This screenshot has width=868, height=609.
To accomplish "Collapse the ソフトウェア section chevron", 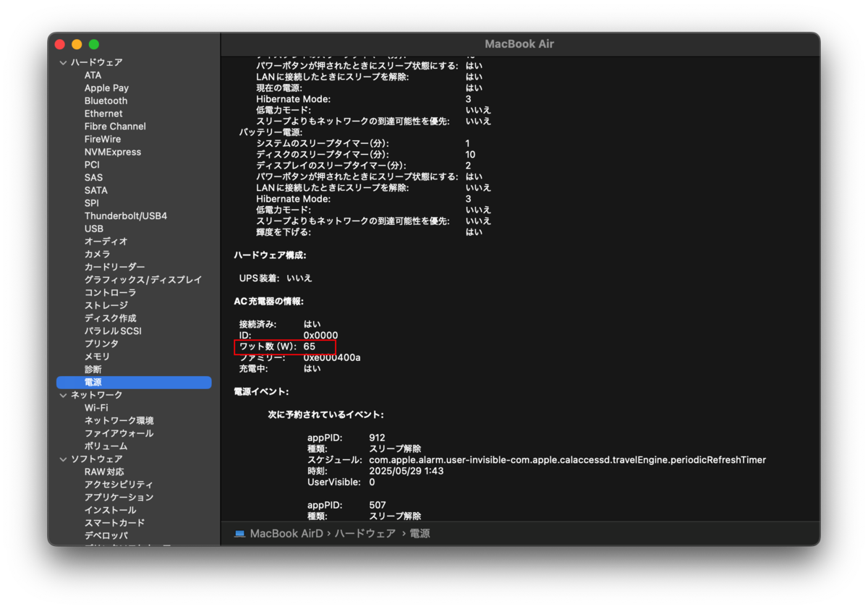I will pyautogui.click(x=63, y=459).
